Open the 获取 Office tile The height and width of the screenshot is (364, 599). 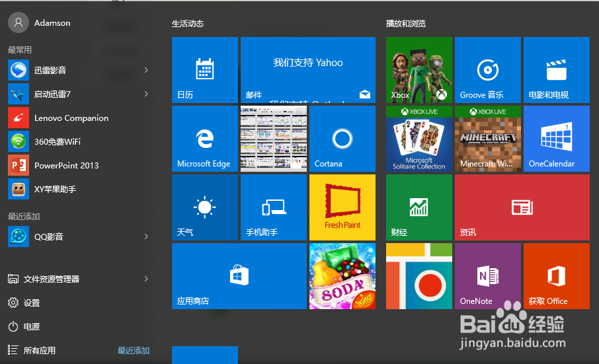coord(557,276)
